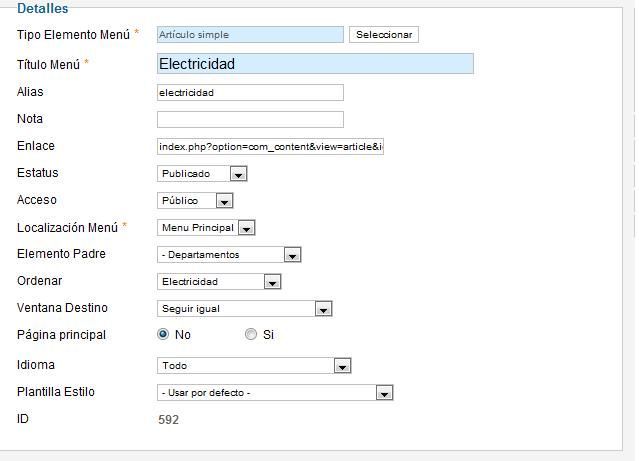
Task: Open the Ordenar dropdown showing Electricidad
Action: click(219, 282)
